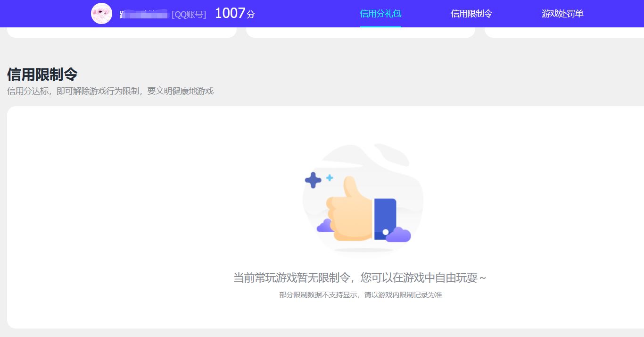
Task: Click the subtitle starting with 信用分达标
Action: [x=110, y=91]
